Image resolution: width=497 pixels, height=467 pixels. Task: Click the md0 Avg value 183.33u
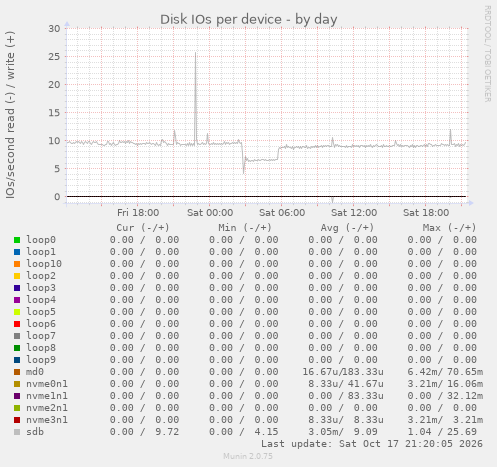pyautogui.click(x=363, y=372)
